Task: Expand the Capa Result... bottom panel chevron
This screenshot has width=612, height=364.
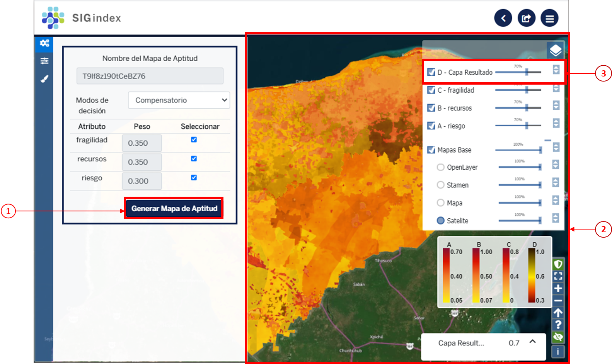Action: (x=532, y=342)
